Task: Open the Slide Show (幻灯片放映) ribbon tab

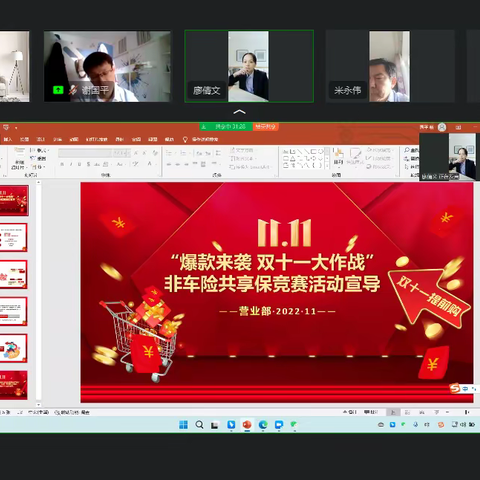Action: click(x=96, y=139)
